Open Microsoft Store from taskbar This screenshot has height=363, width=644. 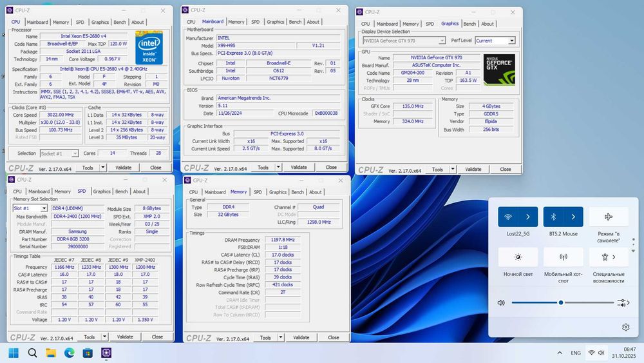pyautogui.click(x=88, y=353)
